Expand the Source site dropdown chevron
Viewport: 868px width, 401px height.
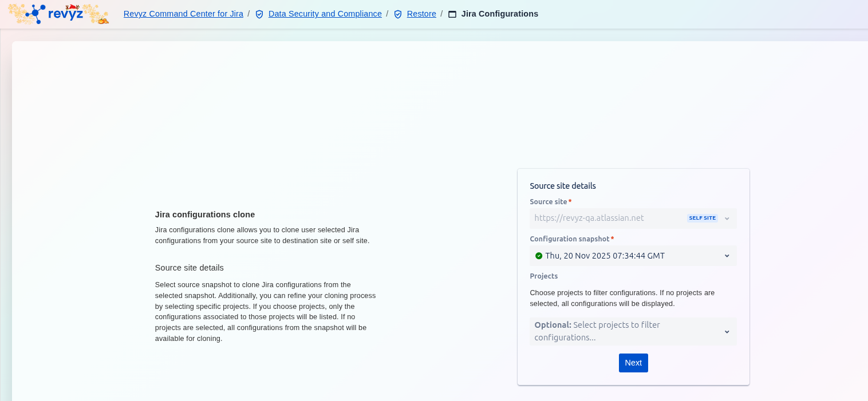[727, 219]
